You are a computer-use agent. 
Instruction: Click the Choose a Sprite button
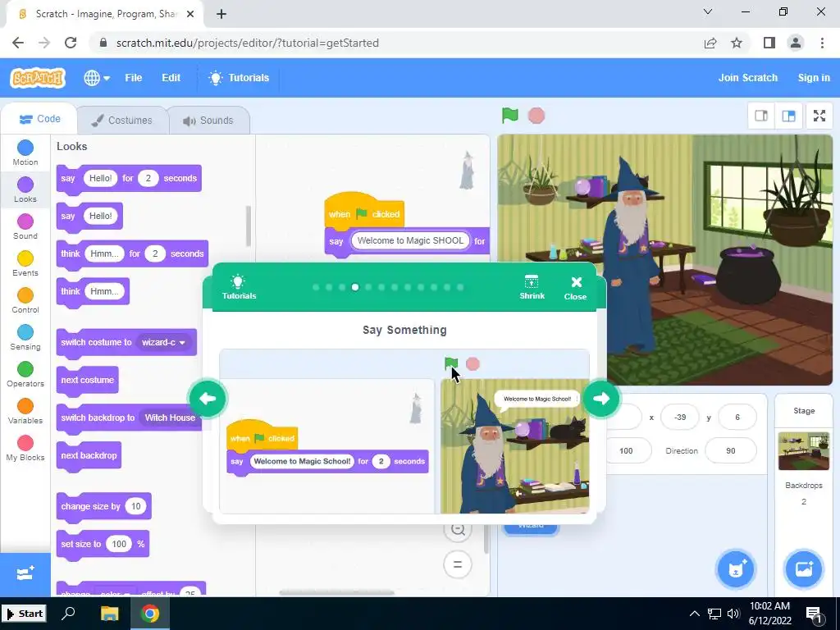[736, 568]
